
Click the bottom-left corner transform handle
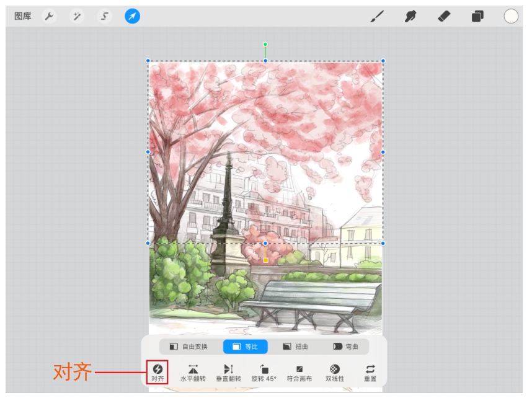tap(148, 243)
